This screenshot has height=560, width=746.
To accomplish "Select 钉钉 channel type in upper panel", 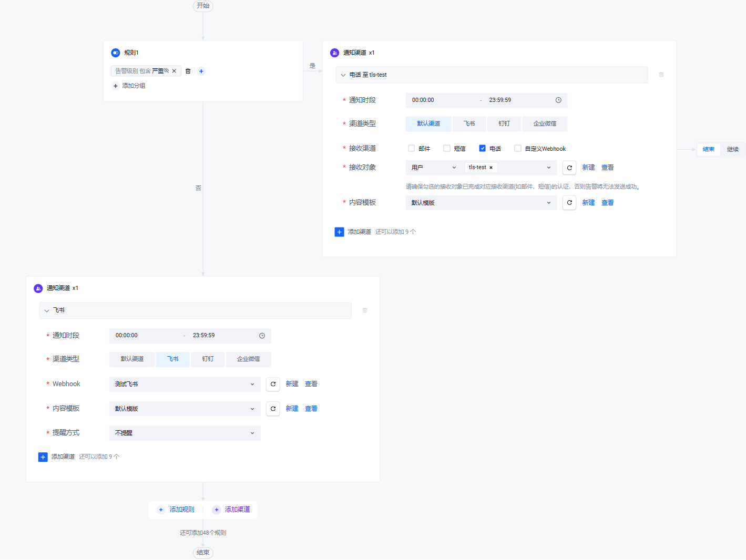I will coord(504,123).
